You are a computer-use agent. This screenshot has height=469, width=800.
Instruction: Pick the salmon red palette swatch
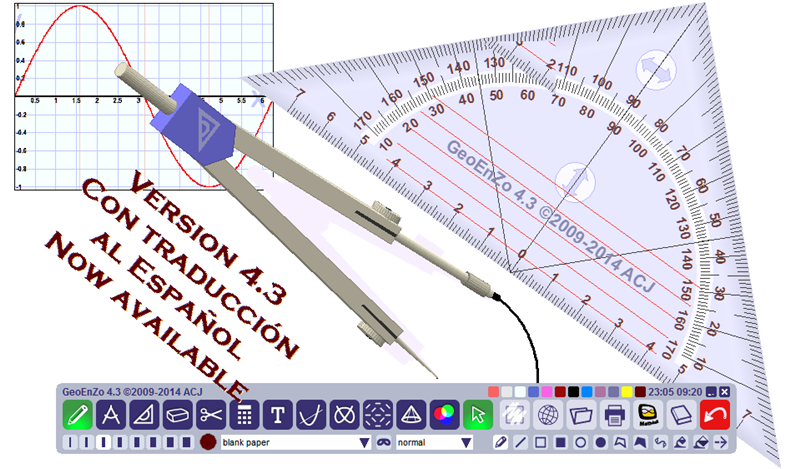tap(493, 392)
